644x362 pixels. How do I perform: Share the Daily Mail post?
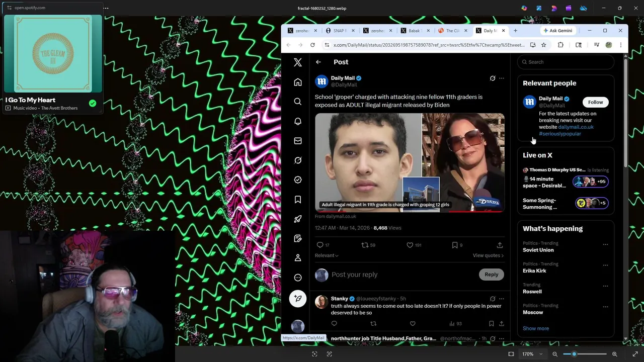(x=500, y=245)
